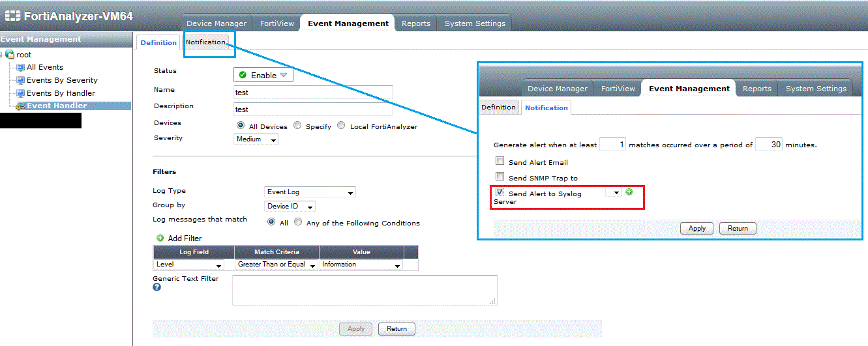
Task: Select Events By Handler in the tree
Action: [61, 93]
